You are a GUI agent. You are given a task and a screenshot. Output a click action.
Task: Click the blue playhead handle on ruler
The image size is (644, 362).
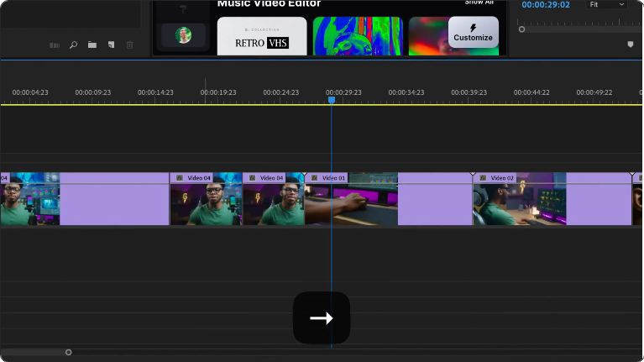[332, 100]
